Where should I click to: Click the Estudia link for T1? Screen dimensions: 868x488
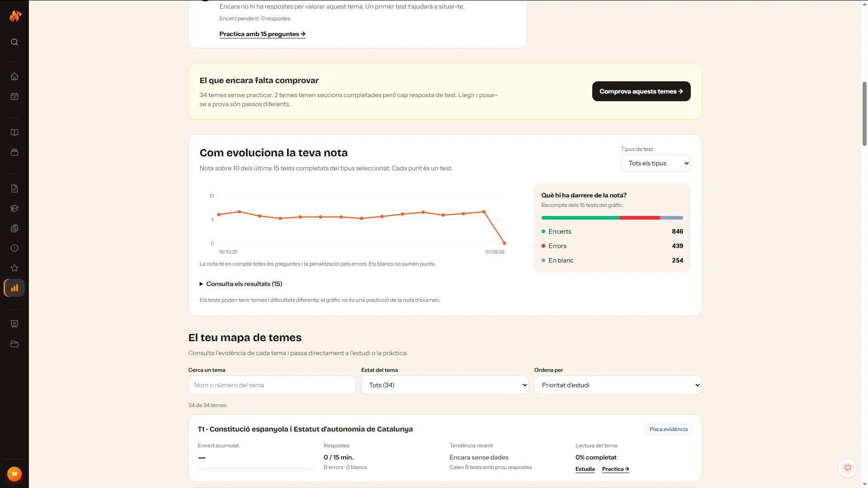[585, 469]
